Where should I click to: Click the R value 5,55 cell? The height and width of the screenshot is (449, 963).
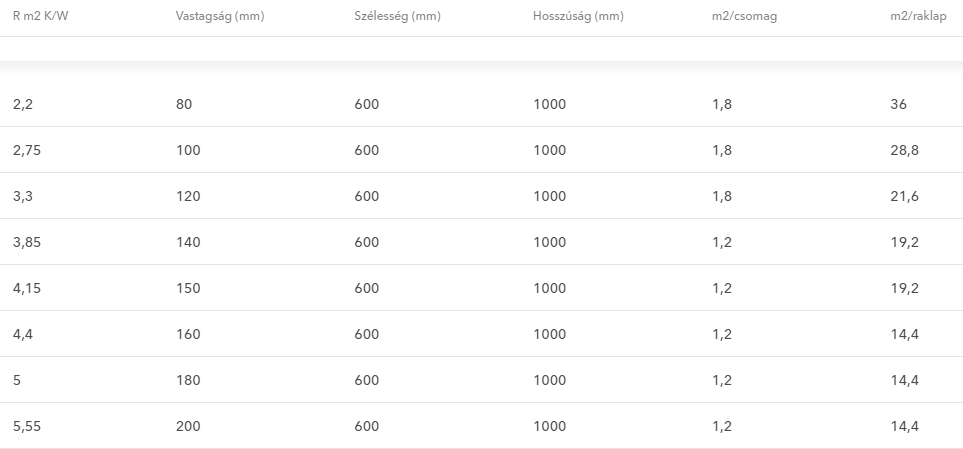27,426
